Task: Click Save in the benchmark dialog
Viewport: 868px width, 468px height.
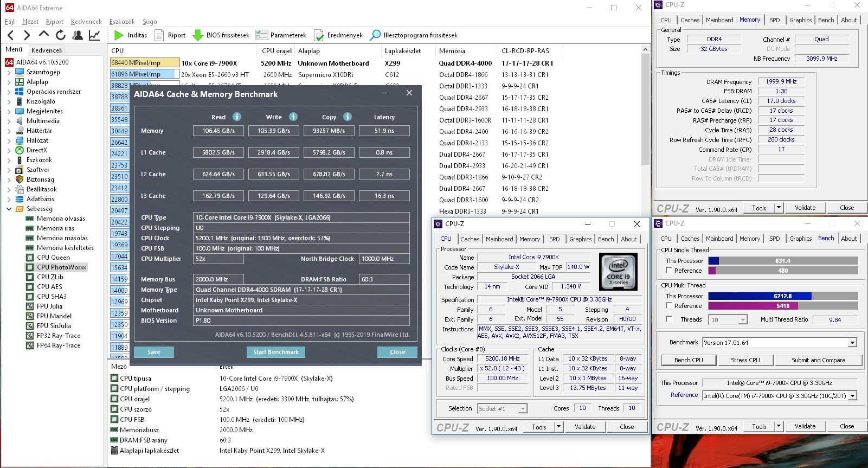Action: (x=154, y=352)
